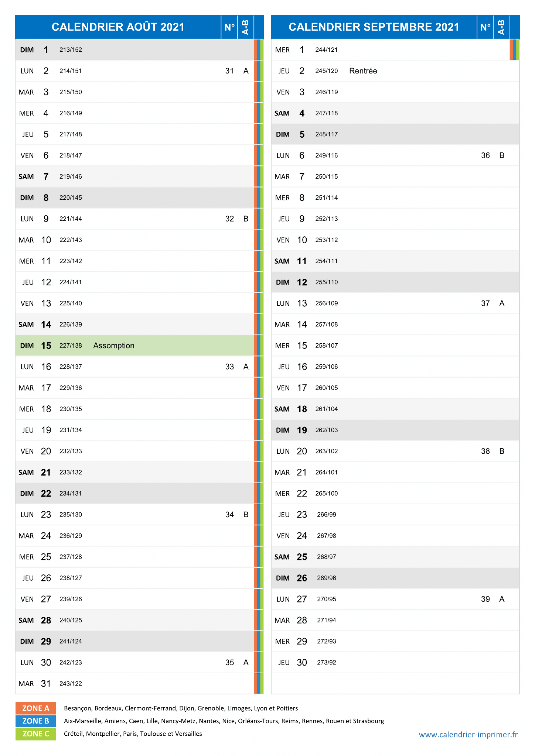The height and width of the screenshot is (756, 535).
Task: Select week 39 letter A in September
Action: 502,599
